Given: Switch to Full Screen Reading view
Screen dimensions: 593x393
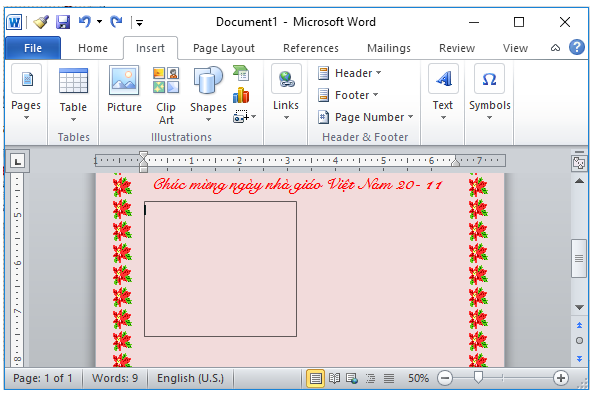Looking at the screenshot, I should (334, 378).
